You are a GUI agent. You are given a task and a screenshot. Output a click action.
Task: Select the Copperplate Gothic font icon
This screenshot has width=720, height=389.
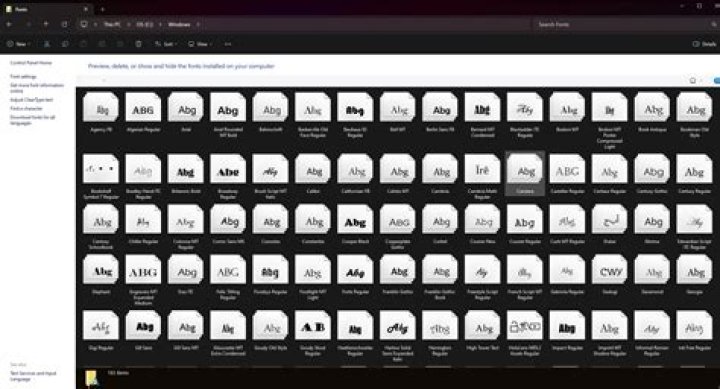397,220
